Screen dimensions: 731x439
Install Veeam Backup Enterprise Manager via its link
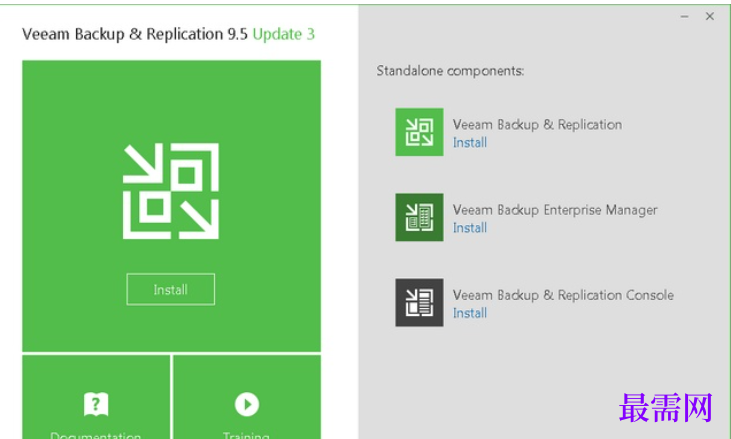pyautogui.click(x=470, y=228)
